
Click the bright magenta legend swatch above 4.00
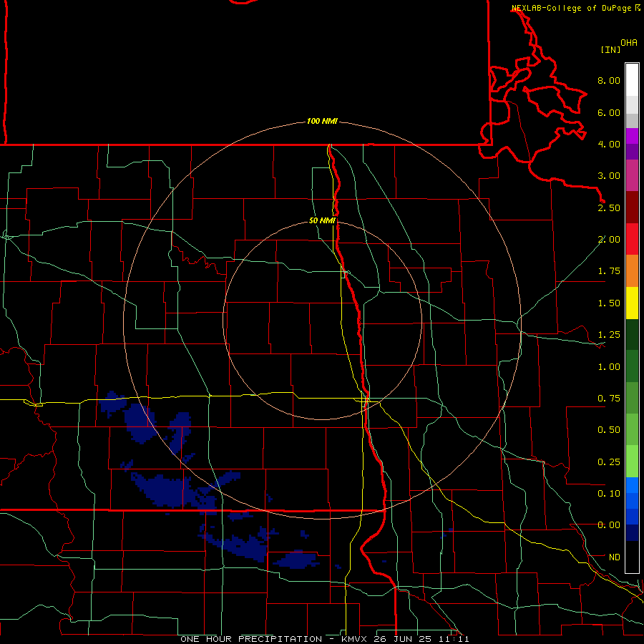(x=632, y=136)
